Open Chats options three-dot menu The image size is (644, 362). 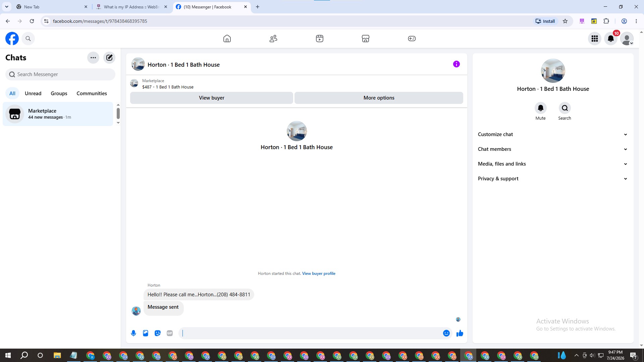[93, 58]
